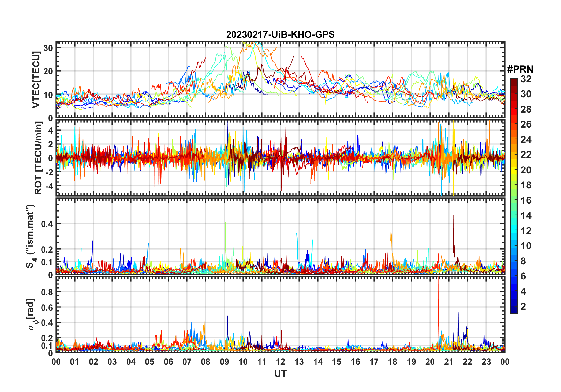Click the 0.8 tick on the σφ axis
Image resolution: width=561 pixels, height=392 pixels.
47,292
